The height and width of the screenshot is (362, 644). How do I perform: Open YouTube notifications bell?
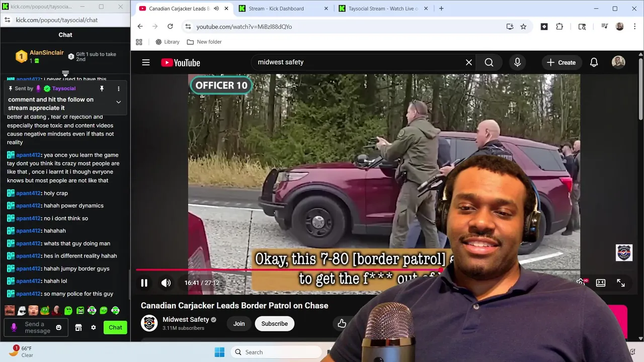594,62
